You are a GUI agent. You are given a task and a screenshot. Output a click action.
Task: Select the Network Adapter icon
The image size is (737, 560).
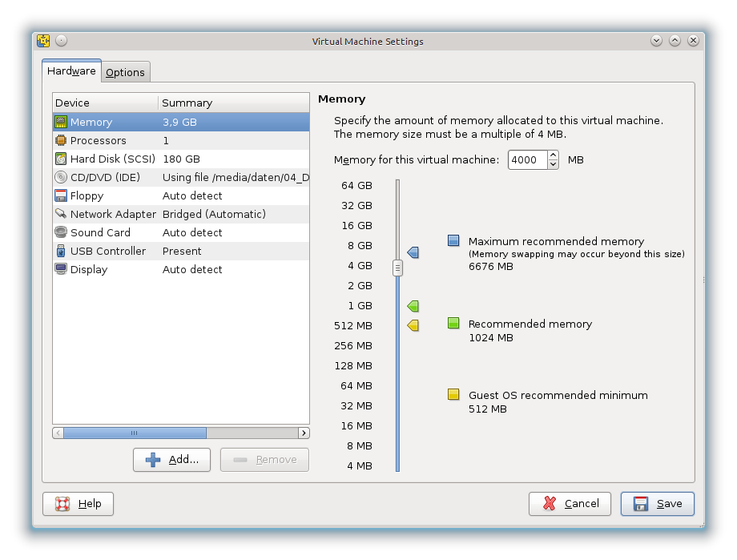pyautogui.click(x=61, y=214)
